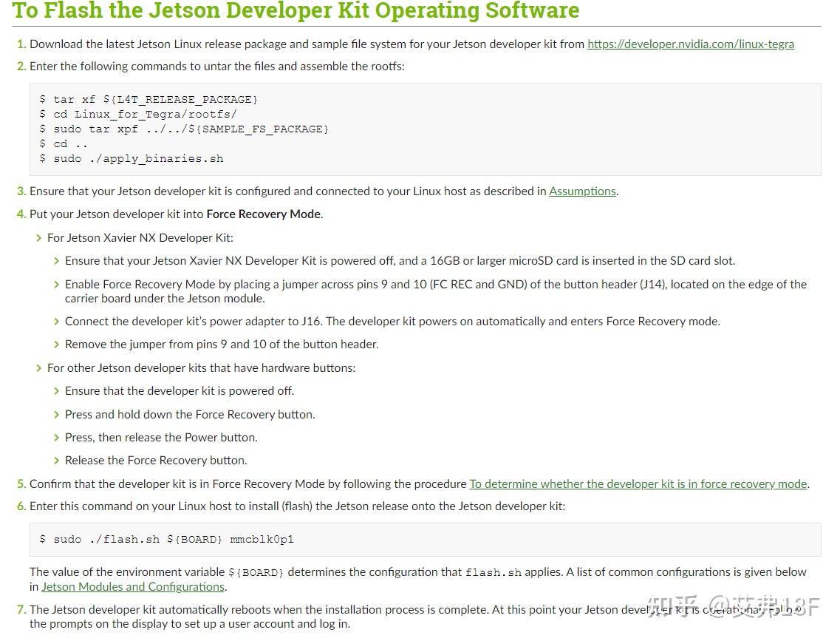Click the 'sudo ./flash.sh ${BOARD} mmcblk0p1' command
Screen dimensions: 840x641
tap(167, 539)
